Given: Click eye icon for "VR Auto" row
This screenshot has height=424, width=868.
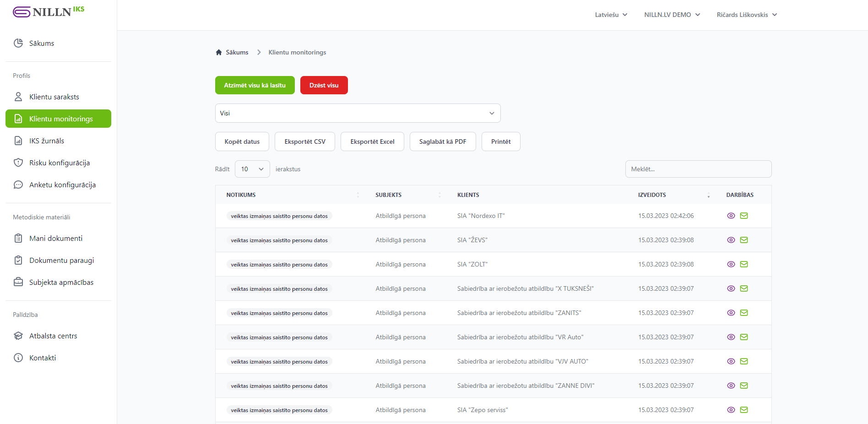Looking at the screenshot, I should tap(731, 337).
